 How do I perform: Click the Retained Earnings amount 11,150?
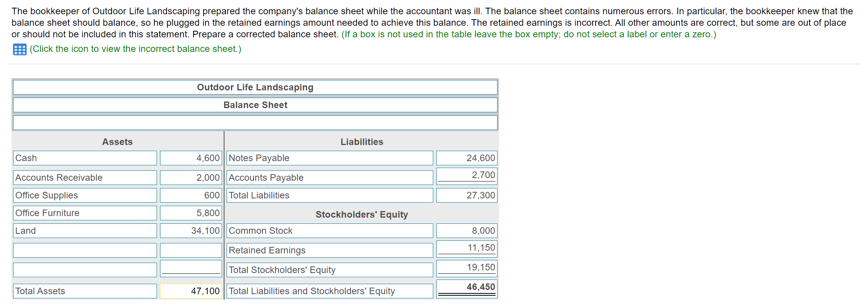[466, 248]
